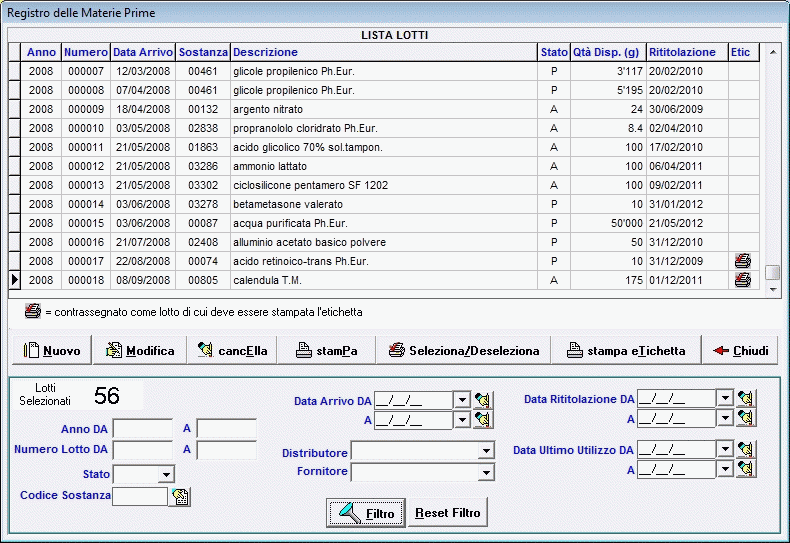Open Data Ultimo Utilizzo DA date dropdown
This screenshot has width=790, height=543.
coord(725,449)
